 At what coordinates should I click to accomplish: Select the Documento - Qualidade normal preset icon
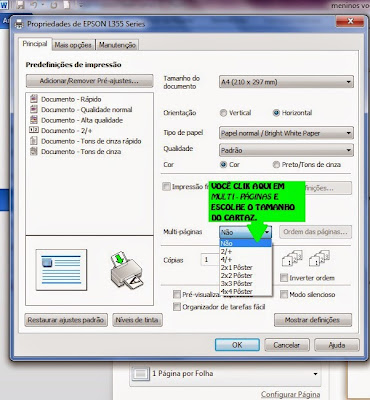(x=34, y=109)
